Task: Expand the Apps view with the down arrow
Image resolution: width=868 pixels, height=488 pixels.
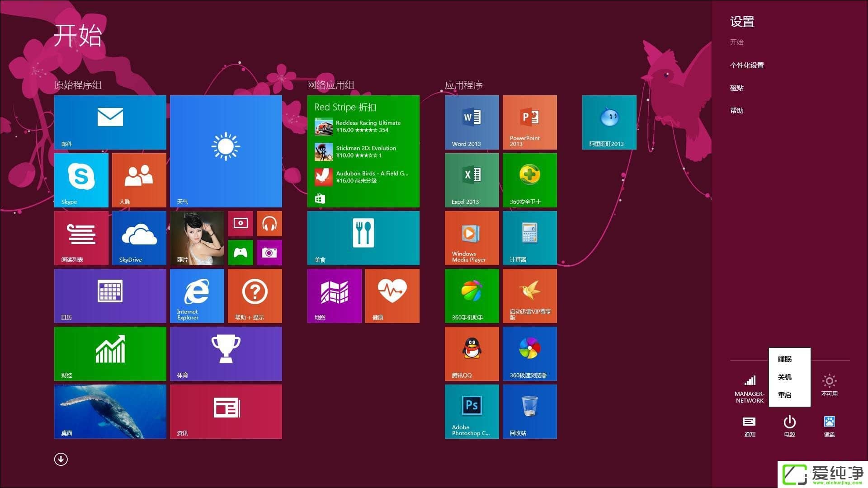Action: 60,459
